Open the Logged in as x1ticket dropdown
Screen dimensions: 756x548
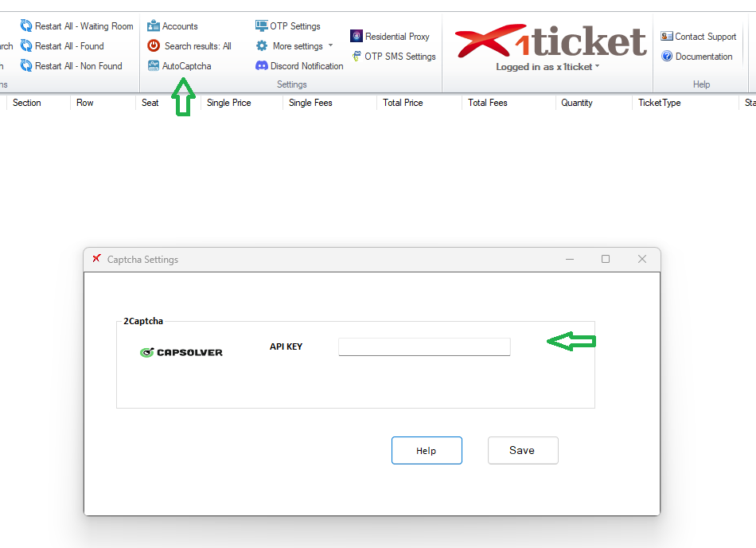[548, 67]
